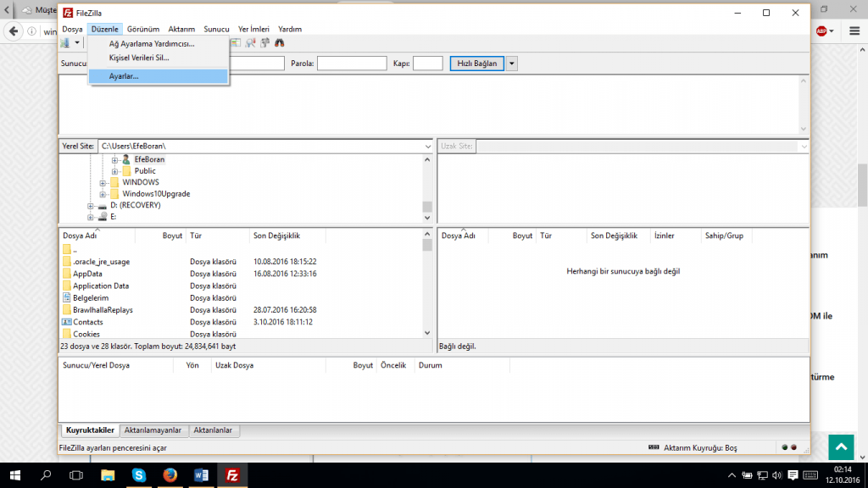Choose Kişisel Verileri Sil... menu entry
868x488 pixels.
[x=139, y=58]
